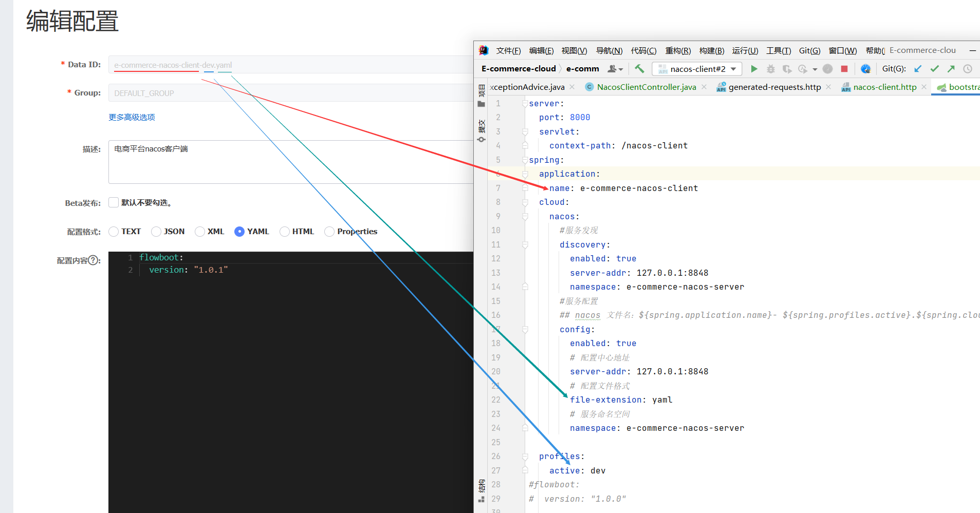Collapse the discovery: block fold marker
The width and height of the screenshot is (980, 513).
point(525,245)
